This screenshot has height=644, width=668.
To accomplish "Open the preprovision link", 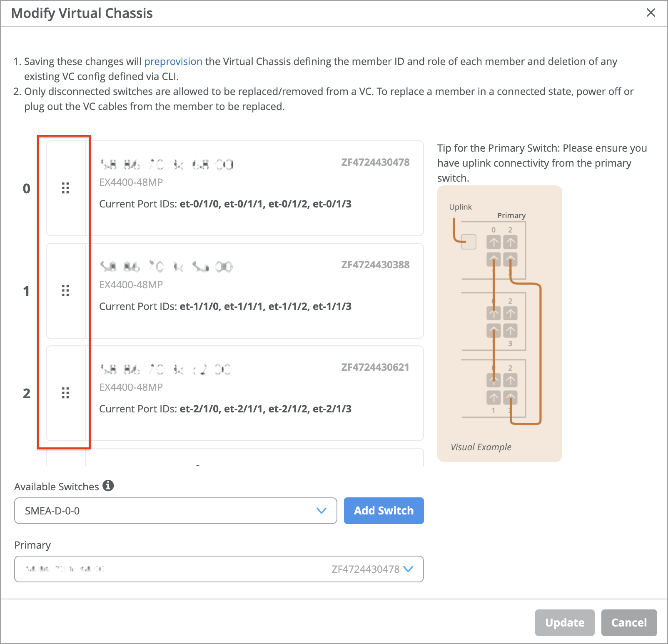I will click(173, 62).
